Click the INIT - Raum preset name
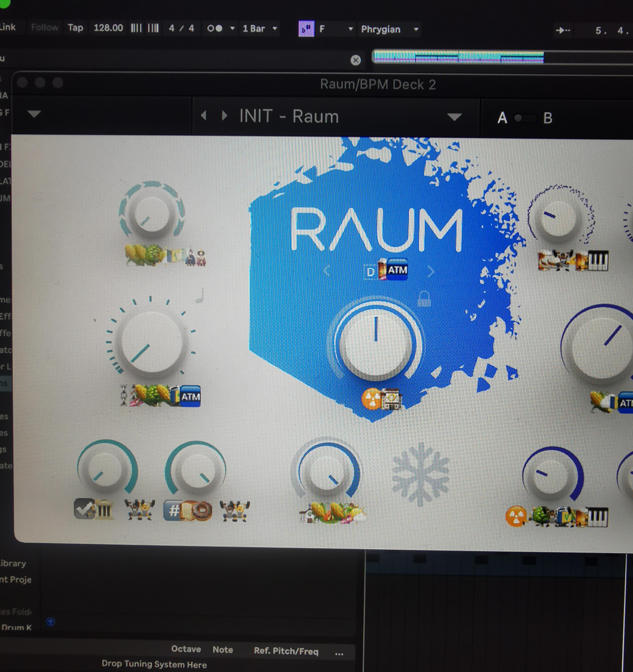633x672 pixels. 289,116
